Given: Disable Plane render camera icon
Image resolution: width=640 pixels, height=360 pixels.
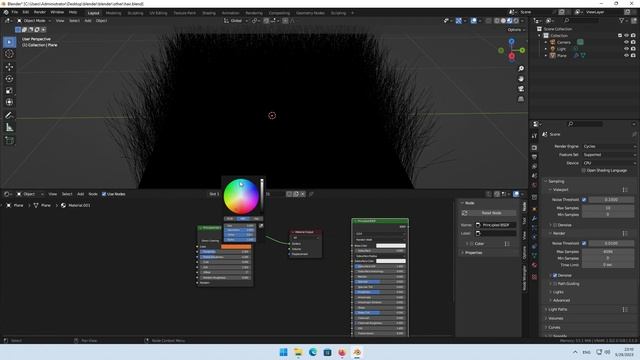Looking at the screenshot, I should 633,55.
